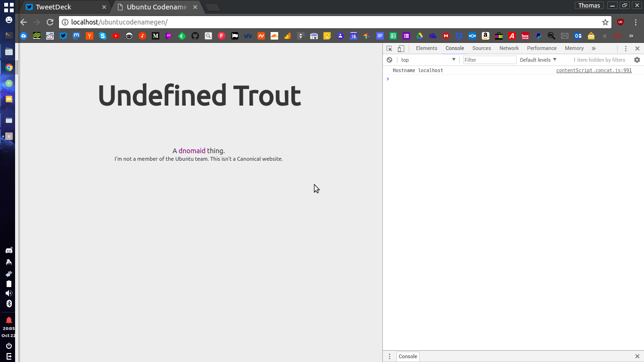The width and height of the screenshot is (644, 362).
Task: Switch to the Performance tab
Action: point(542,49)
